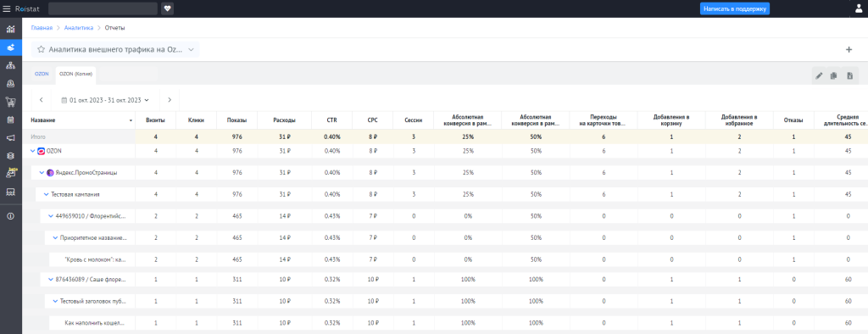Image resolution: width=868 pixels, height=334 pixels.
Task: Click 31 ₽ in the Итого Расходы cell
Action: pos(285,136)
